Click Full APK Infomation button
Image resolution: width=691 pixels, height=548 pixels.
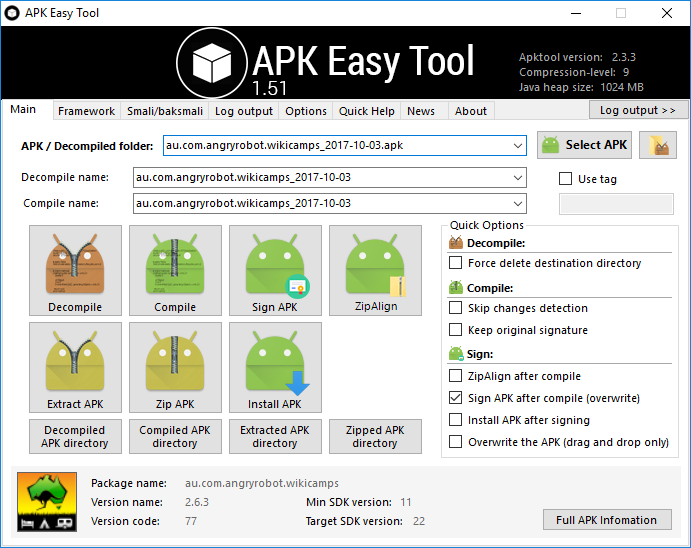point(607,520)
